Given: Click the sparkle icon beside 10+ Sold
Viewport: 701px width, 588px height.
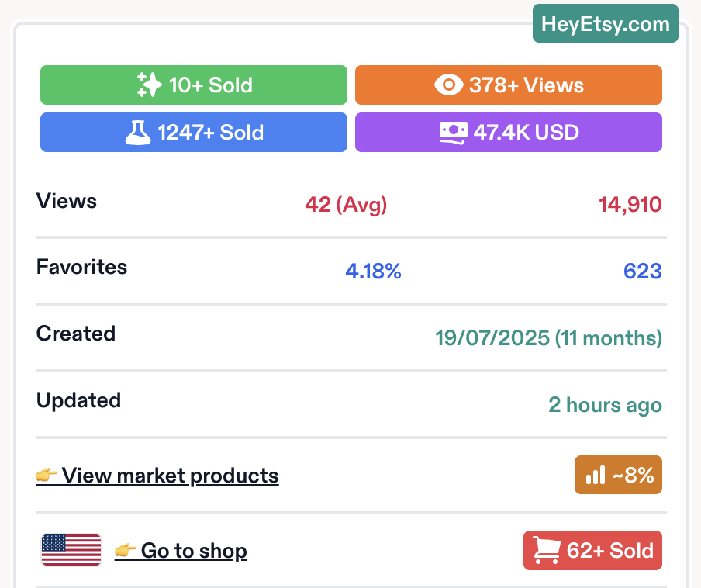Looking at the screenshot, I should point(149,85).
